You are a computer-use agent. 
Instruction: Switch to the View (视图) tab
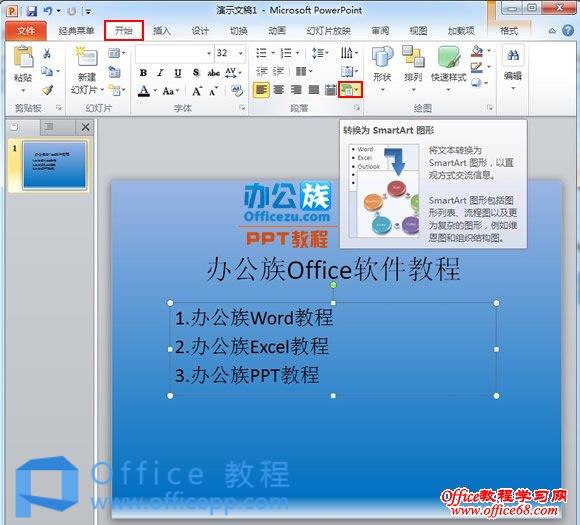418,30
